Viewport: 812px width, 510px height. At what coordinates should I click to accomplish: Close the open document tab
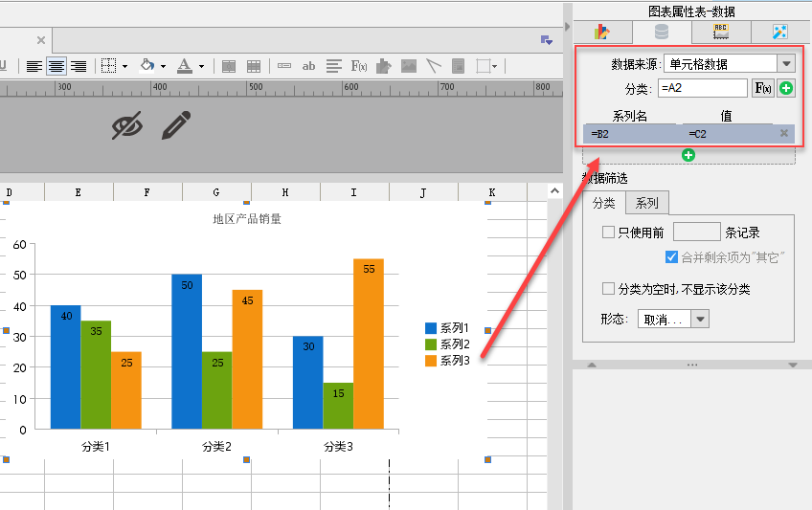point(41,40)
